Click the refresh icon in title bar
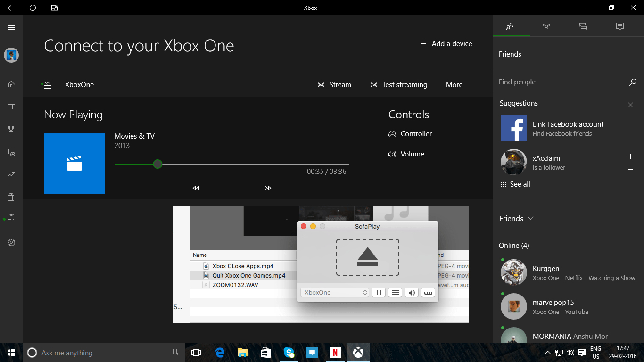Image resolution: width=644 pixels, height=362 pixels. (33, 8)
